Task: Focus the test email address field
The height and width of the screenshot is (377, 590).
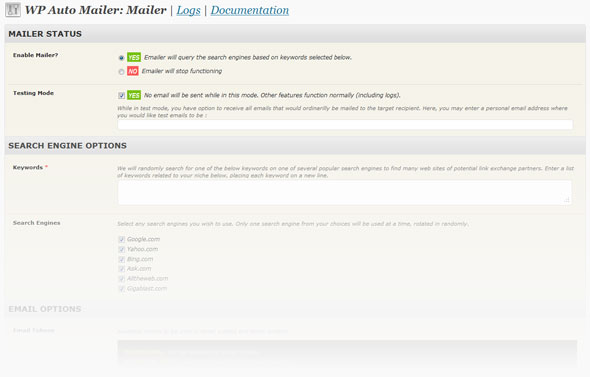Action: [x=345, y=125]
